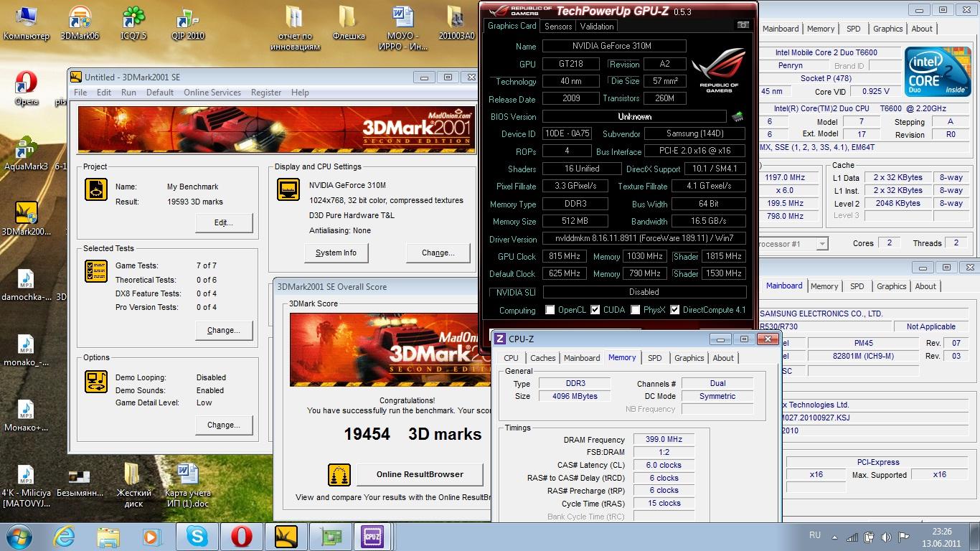Select the отчет по инновациям folder
This screenshot has height=551, width=980.
tap(295, 27)
